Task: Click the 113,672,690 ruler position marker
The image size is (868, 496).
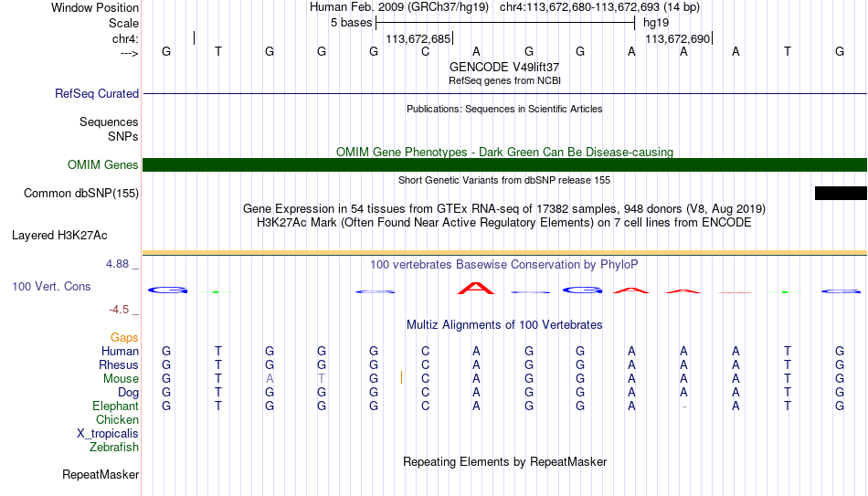Action: pyautogui.click(x=678, y=38)
